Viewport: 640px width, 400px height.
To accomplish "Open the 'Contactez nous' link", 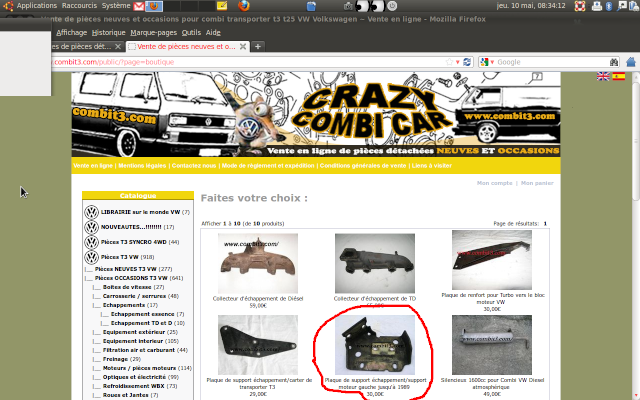I will 194,166.
